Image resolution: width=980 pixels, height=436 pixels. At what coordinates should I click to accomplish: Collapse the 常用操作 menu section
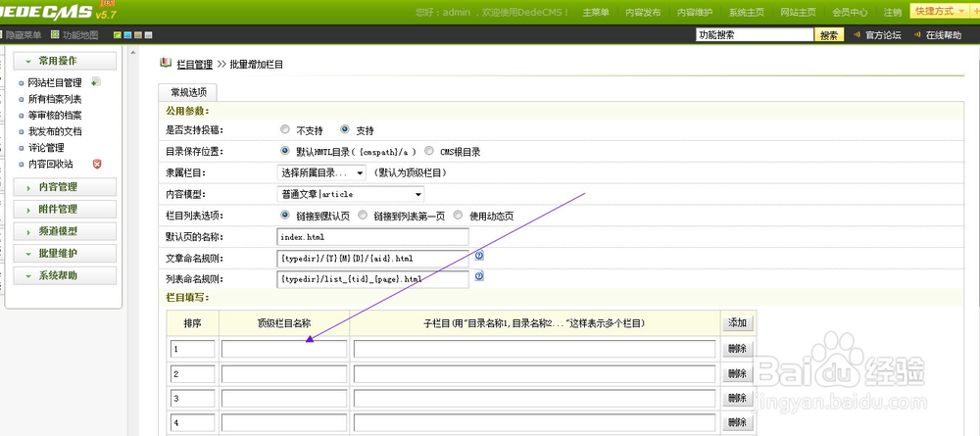point(65,61)
